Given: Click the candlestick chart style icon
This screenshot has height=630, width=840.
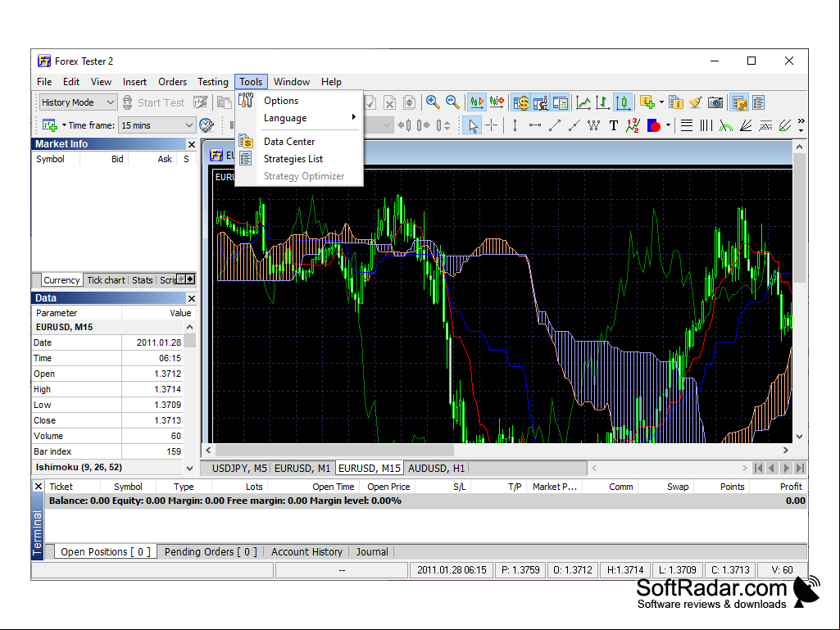Looking at the screenshot, I should [623, 102].
